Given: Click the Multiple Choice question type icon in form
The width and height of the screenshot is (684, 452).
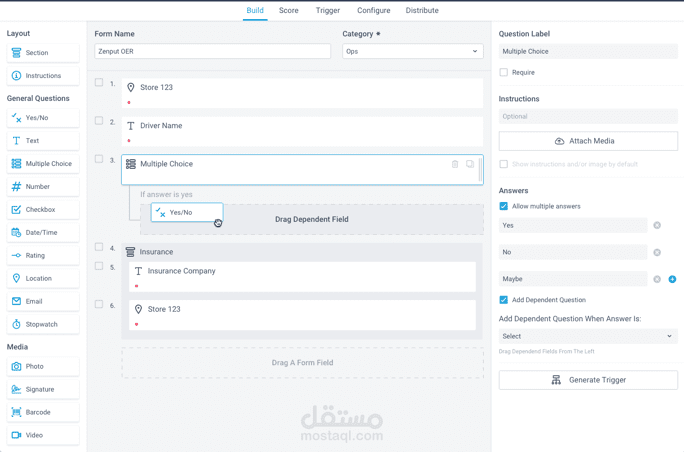Looking at the screenshot, I should 131,164.
